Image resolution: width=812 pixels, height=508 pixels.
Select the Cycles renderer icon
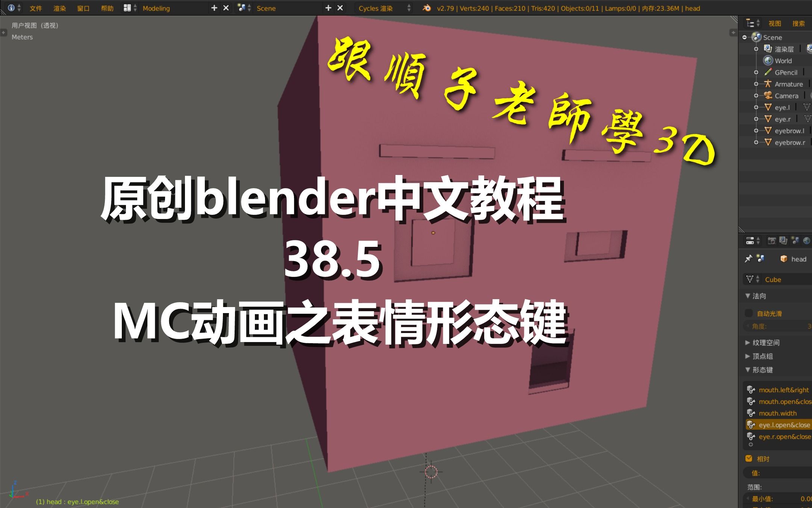(380, 8)
